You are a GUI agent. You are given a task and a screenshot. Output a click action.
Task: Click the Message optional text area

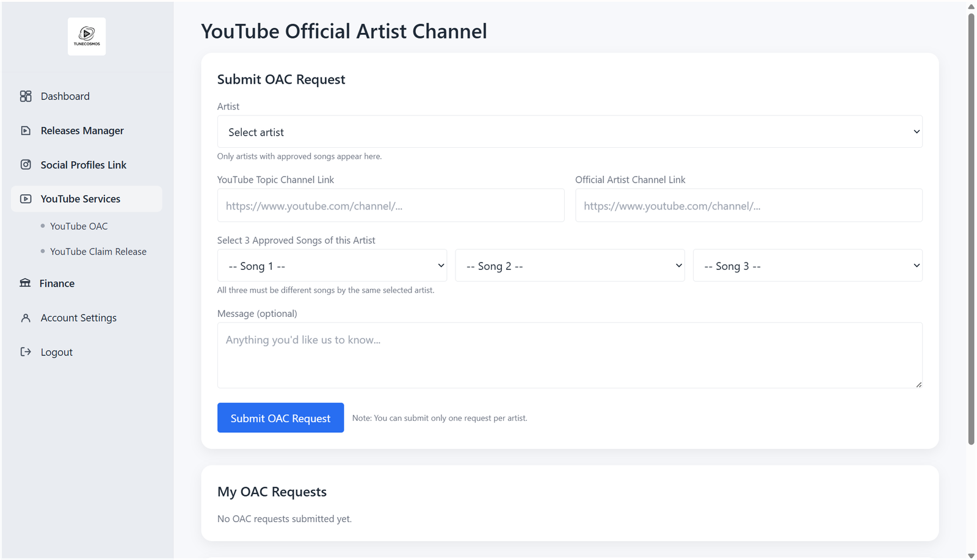(569, 355)
